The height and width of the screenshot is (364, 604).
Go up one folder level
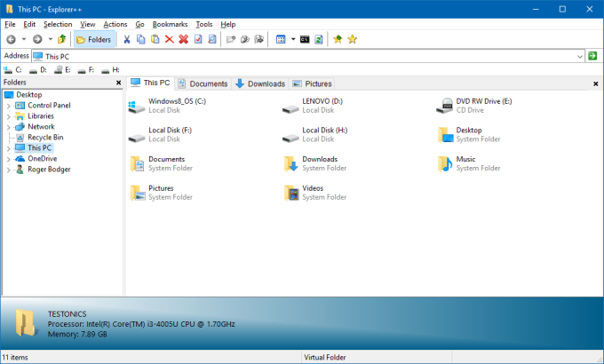61,39
